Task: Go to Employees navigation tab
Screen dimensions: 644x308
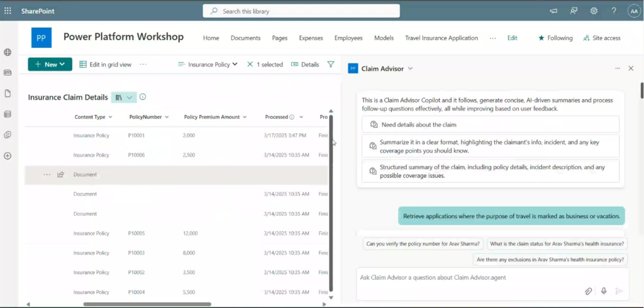Action: click(348, 38)
